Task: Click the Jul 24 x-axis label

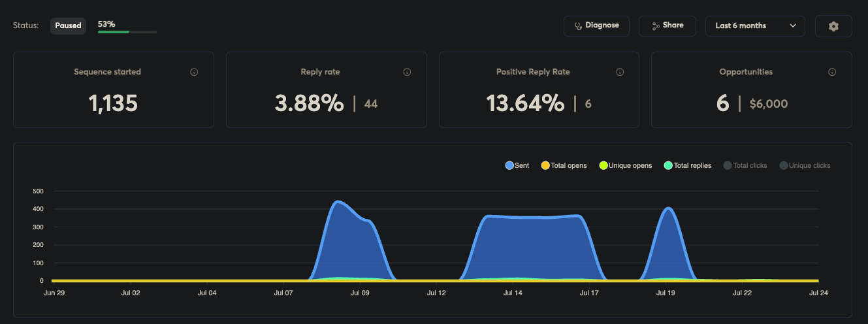Action: click(x=818, y=293)
